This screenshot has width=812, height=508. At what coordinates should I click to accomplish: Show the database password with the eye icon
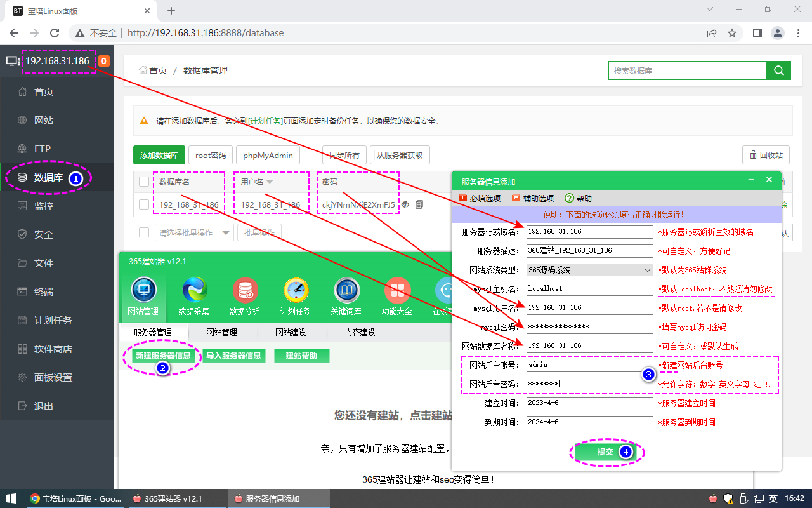405,204
